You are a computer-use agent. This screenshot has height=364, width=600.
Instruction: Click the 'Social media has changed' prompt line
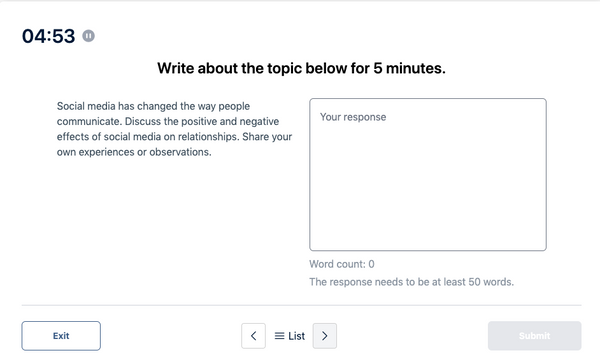pyautogui.click(x=153, y=106)
